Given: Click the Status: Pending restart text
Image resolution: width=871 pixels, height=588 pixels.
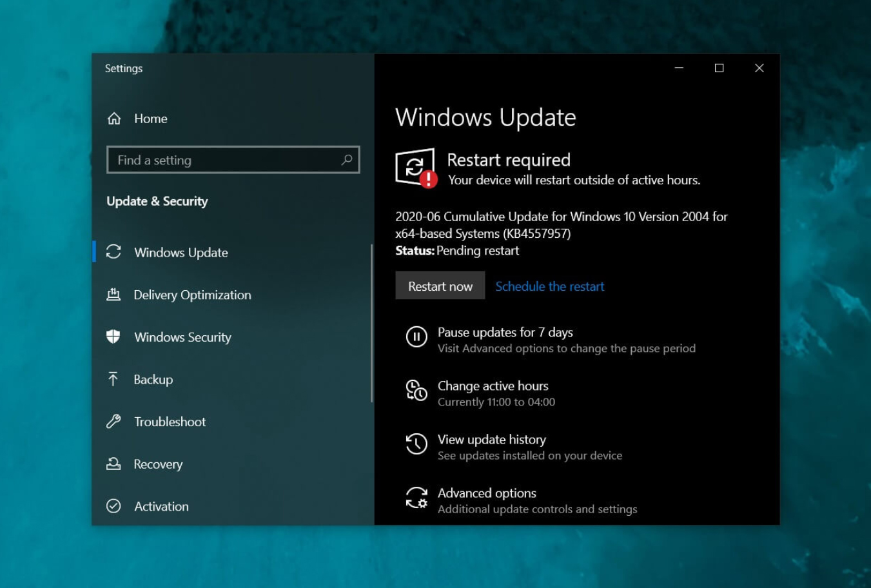Looking at the screenshot, I should point(457,251).
